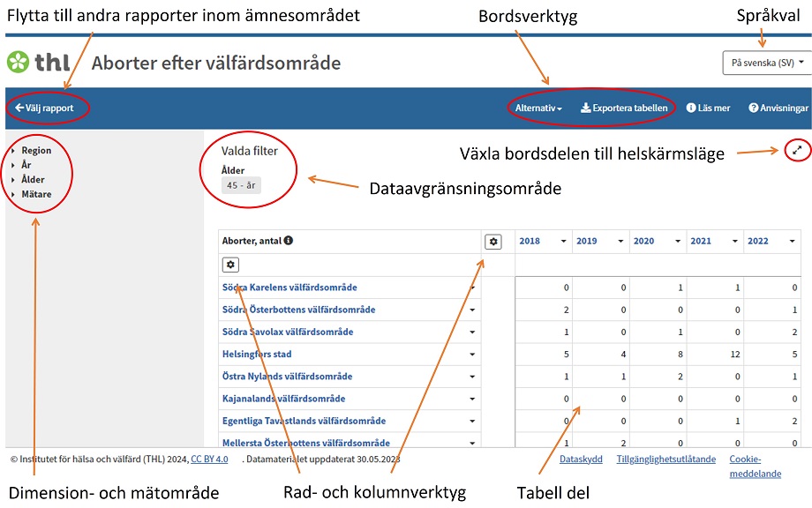The height and width of the screenshot is (508, 812).
Task: Open the row dropdown for Helsingfors stad
Action: tap(473, 354)
